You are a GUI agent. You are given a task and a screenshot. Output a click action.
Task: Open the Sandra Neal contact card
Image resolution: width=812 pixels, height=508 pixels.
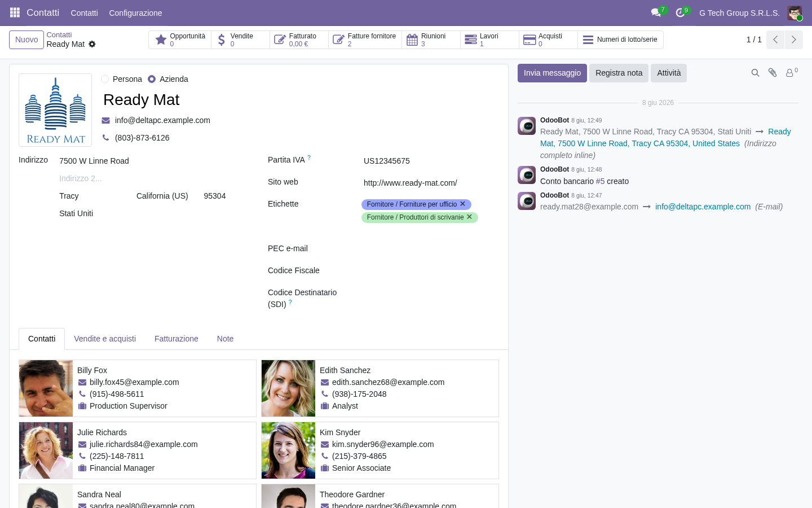[138, 496]
